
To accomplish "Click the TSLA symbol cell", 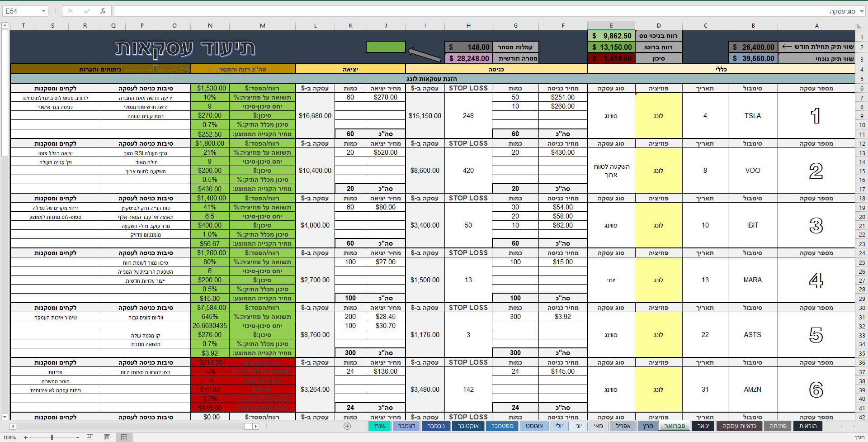I will tap(753, 116).
